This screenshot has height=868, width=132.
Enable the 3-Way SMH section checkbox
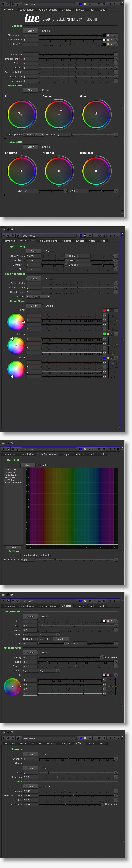40,147
